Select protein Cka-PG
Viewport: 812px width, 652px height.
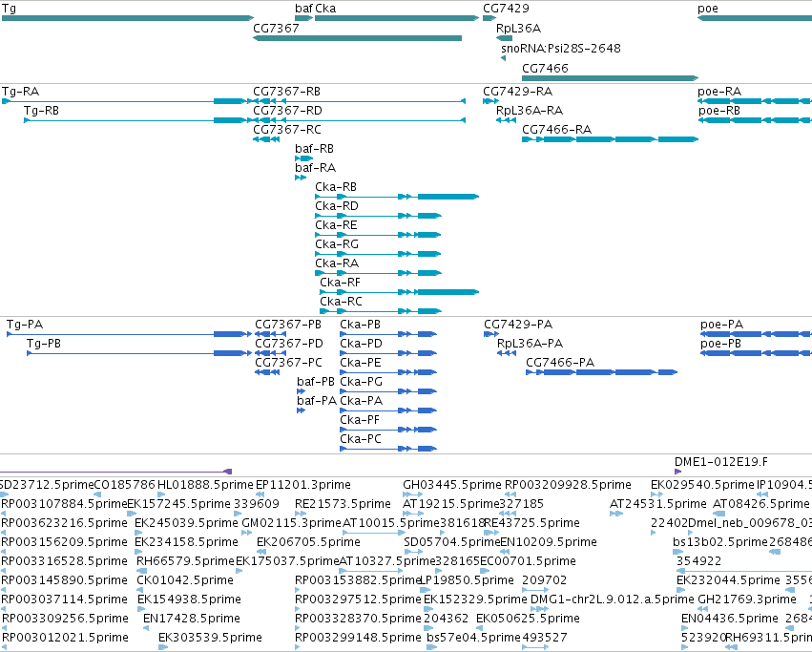[x=362, y=382]
